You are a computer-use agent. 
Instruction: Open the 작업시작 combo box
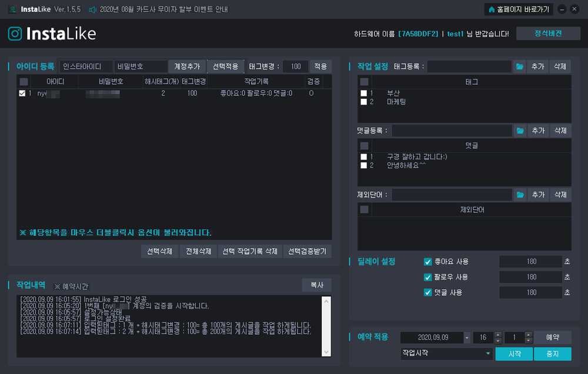click(x=446, y=353)
